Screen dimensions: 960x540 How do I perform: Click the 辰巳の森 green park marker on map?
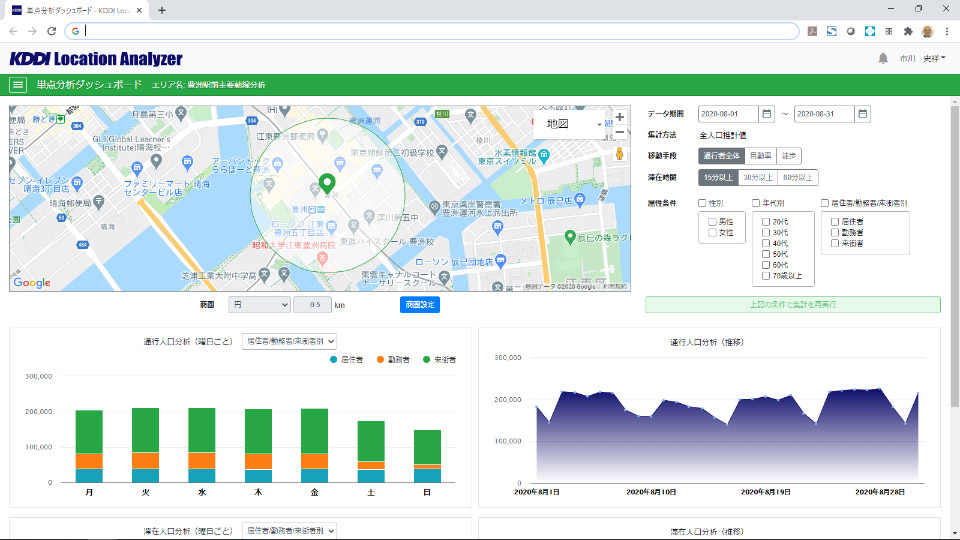(x=570, y=237)
